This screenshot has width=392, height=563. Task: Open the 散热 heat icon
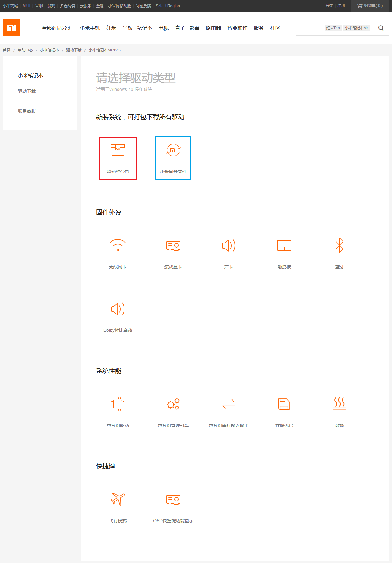coord(340,404)
